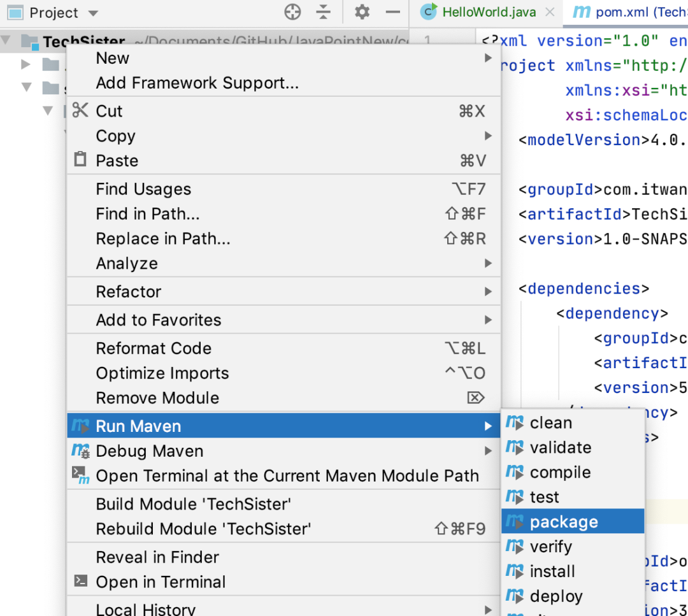Click the Maven icon beside package

coord(515,522)
